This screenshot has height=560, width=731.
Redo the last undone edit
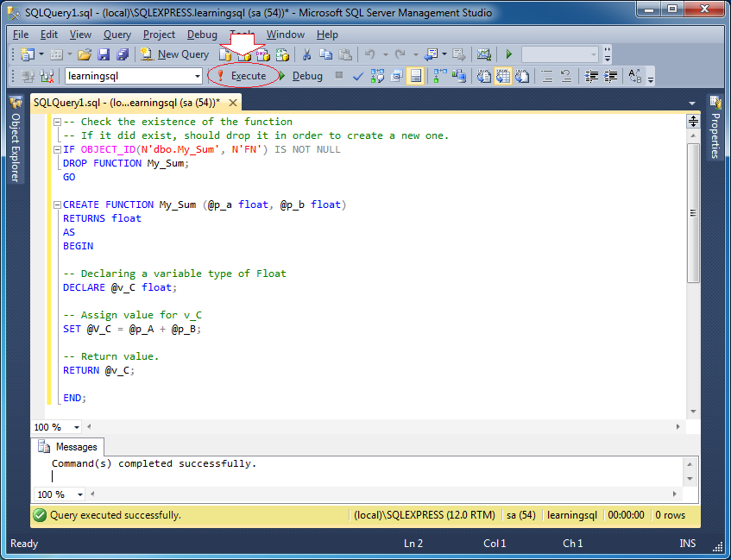point(400,54)
